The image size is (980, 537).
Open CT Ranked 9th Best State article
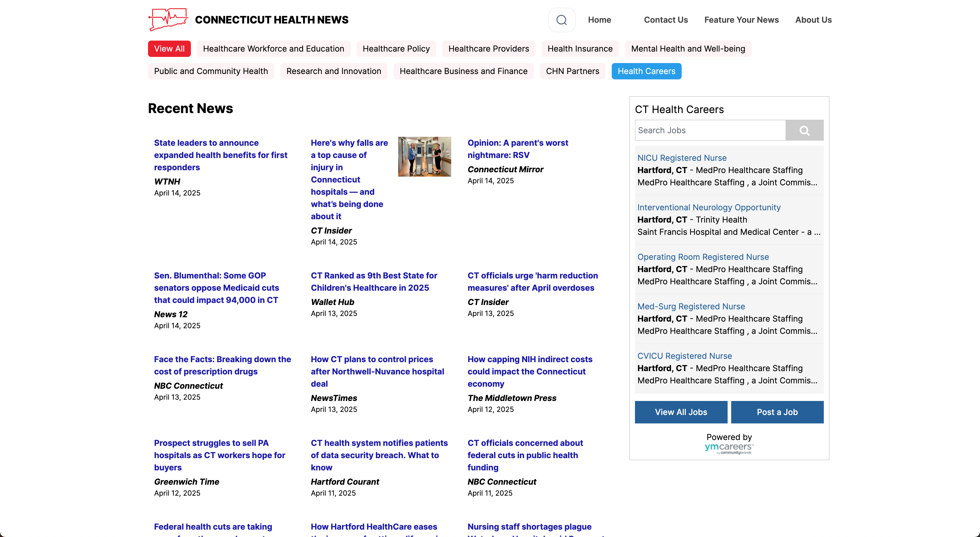[x=374, y=282]
